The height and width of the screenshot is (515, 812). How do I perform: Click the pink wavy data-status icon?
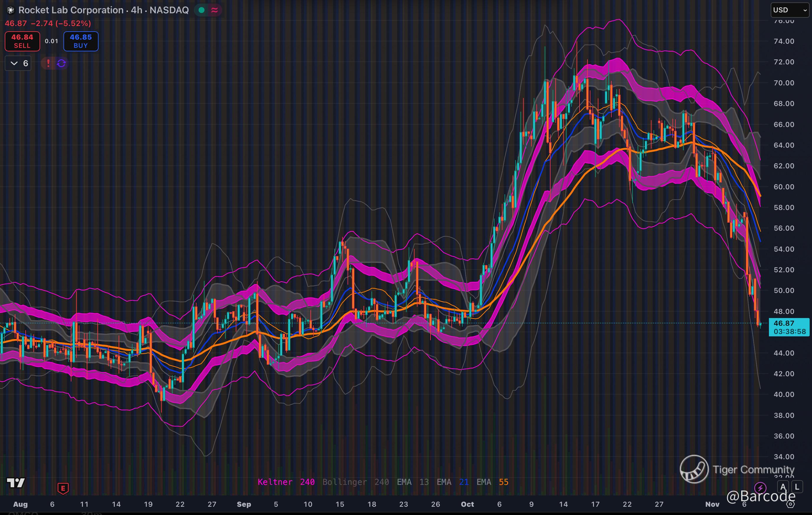pyautogui.click(x=215, y=10)
